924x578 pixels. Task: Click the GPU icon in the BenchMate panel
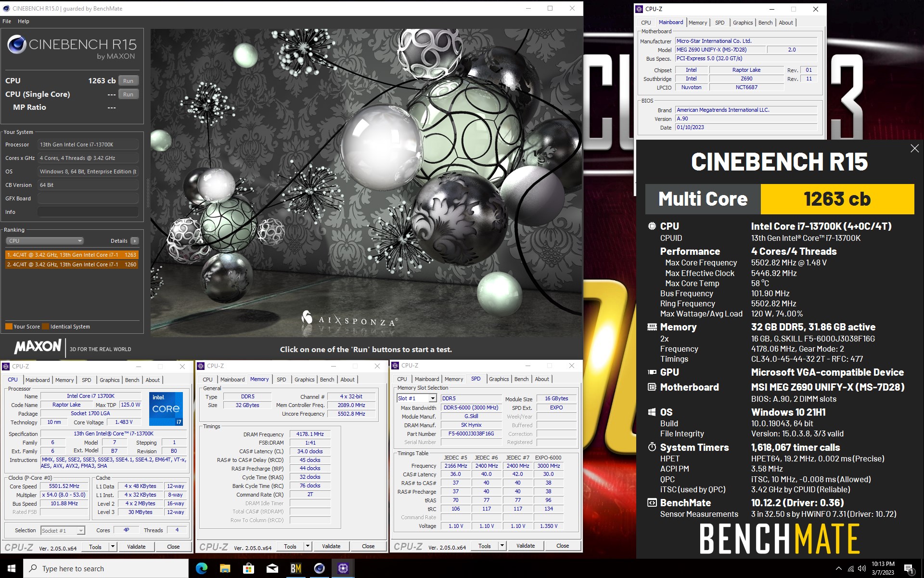coord(652,372)
